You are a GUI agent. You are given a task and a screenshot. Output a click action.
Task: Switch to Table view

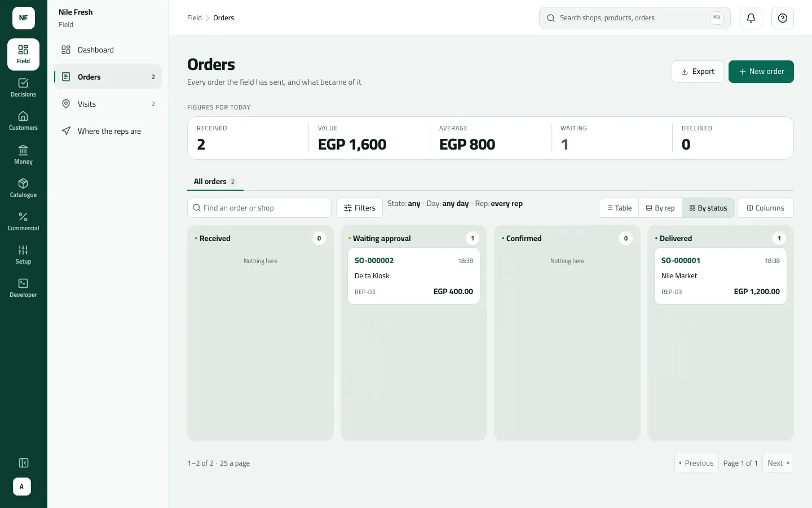coord(619,208)
